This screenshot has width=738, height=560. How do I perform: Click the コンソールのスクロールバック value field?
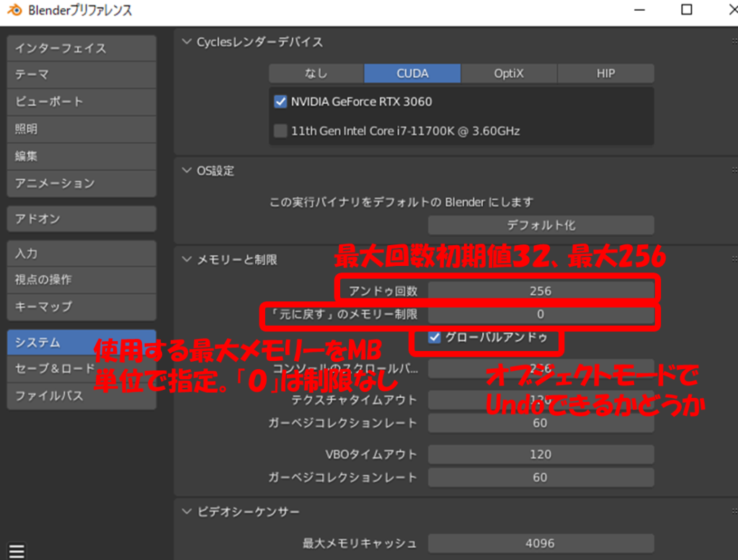541,368
